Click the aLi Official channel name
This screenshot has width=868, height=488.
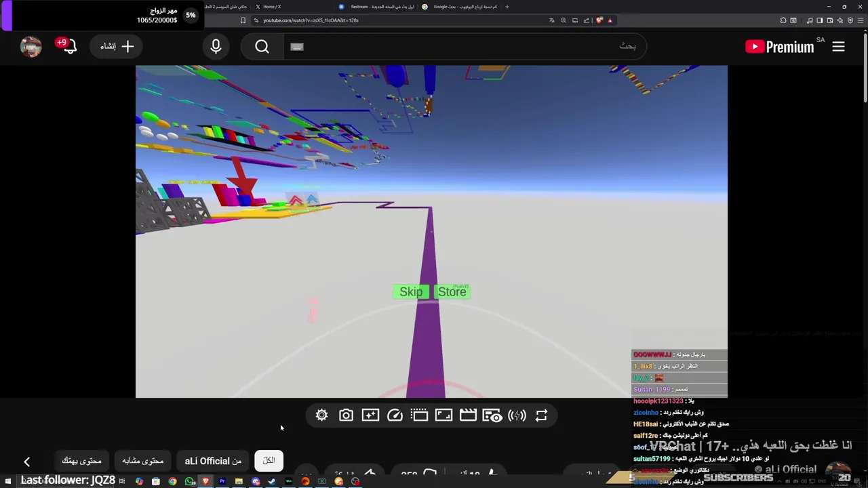click(791, 469)
